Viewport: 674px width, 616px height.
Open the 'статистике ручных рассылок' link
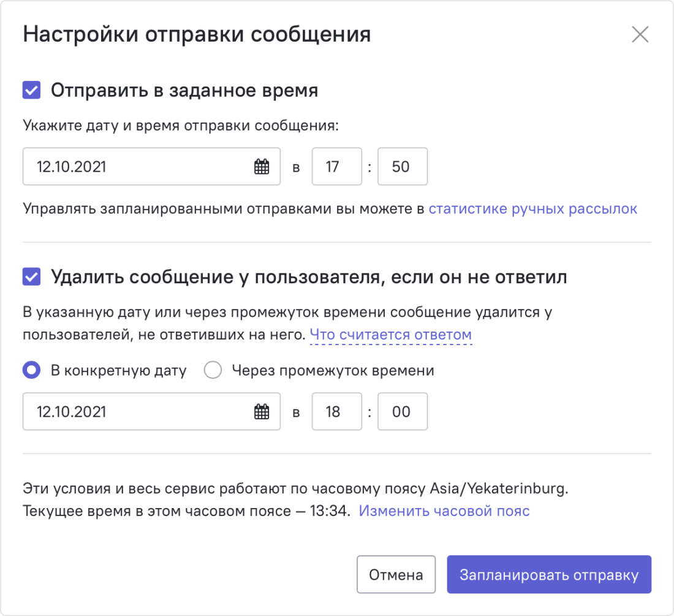click(532, 209)
